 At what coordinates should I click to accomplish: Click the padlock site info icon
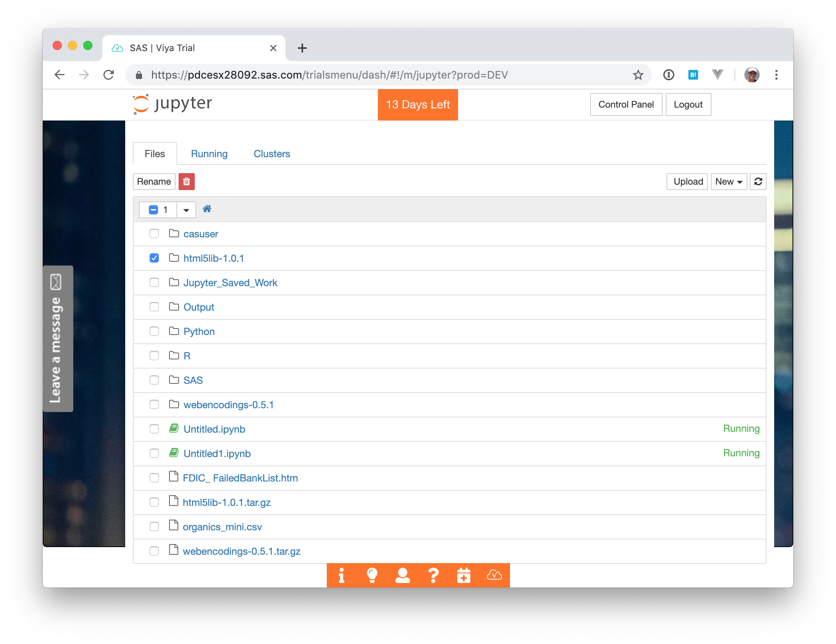(139, 75)
